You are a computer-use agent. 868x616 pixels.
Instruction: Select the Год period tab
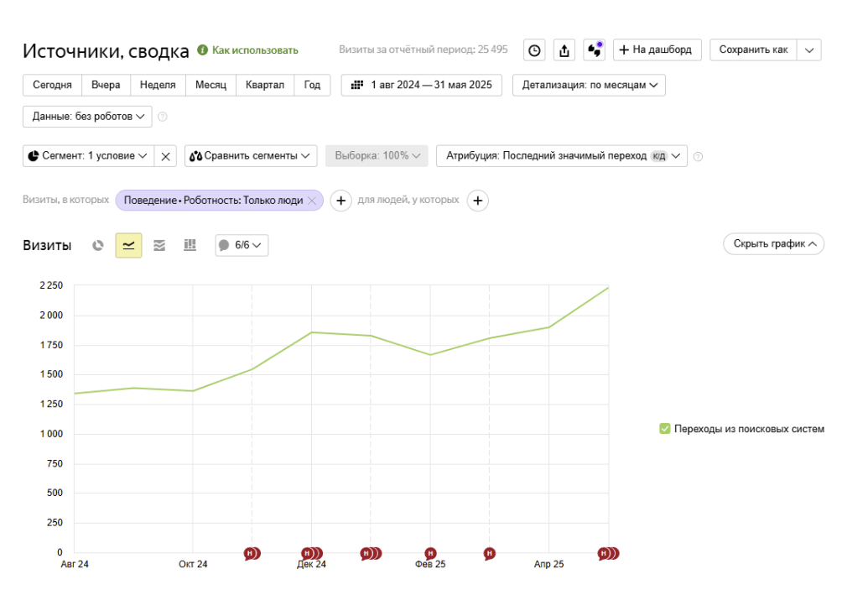point(312,86)
